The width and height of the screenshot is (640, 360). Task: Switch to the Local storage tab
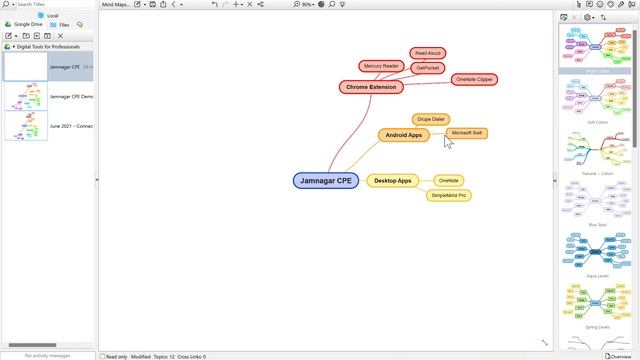(x=48, y=16)
